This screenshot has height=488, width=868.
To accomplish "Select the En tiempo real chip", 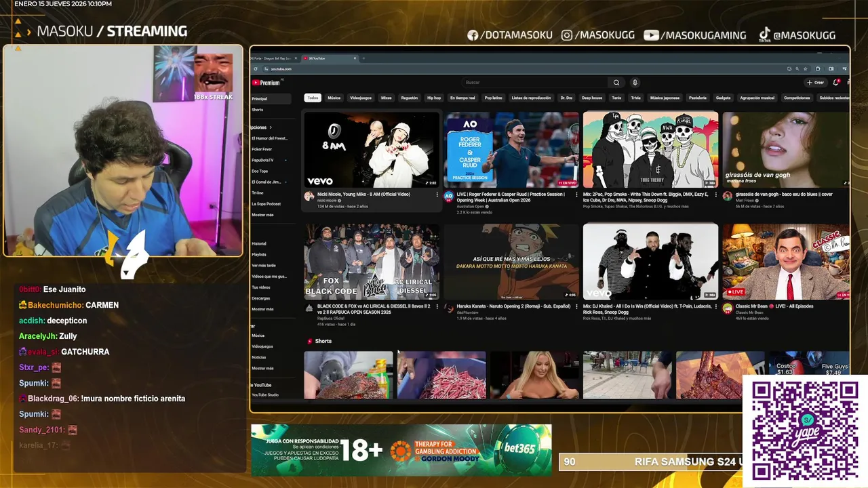I will (462, 98).
